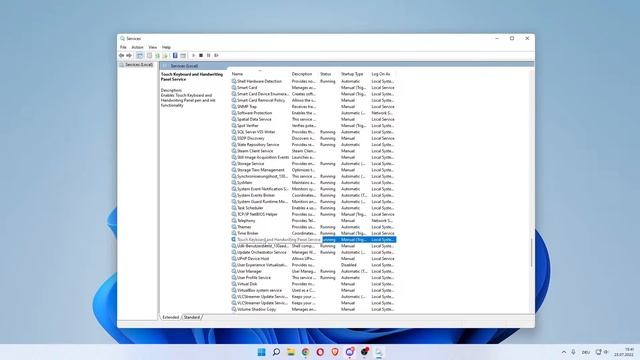Open the DEU language indicator in tray
This screenshot has width=640, height=360.
tap(586, 352)
